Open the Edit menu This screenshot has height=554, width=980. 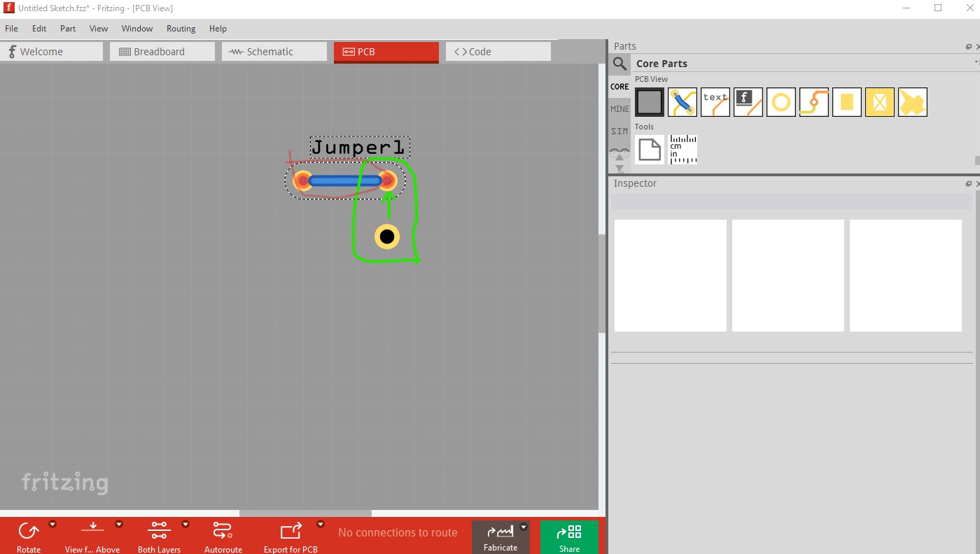39,29
